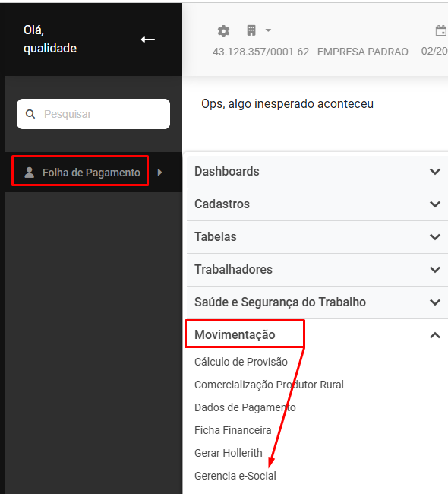
Task: Click the back arrow beside greeting
Action: 147,40
